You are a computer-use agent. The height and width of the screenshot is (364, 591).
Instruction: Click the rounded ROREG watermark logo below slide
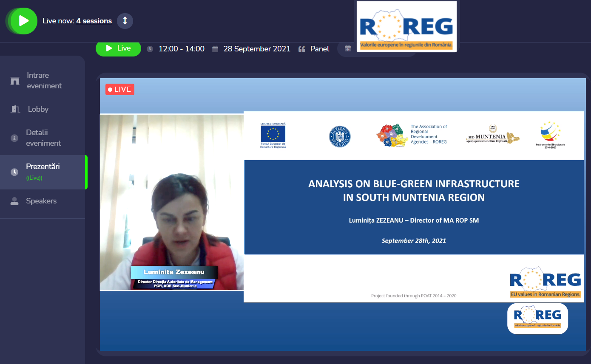tap(537, 319)
